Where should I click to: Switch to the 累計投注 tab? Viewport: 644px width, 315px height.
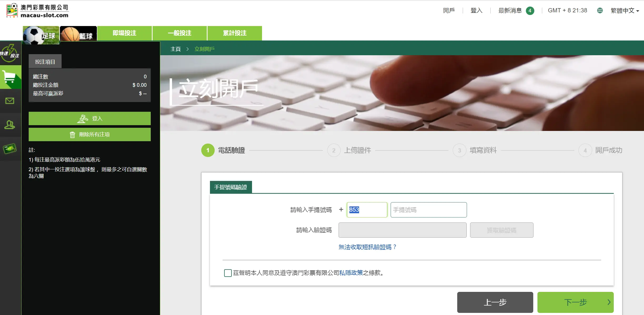[x=235, y=33]
